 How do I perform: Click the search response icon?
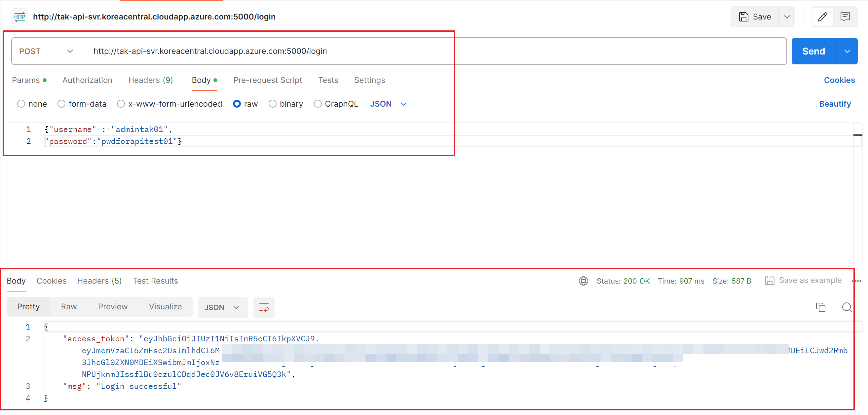(x=847, y=307)
